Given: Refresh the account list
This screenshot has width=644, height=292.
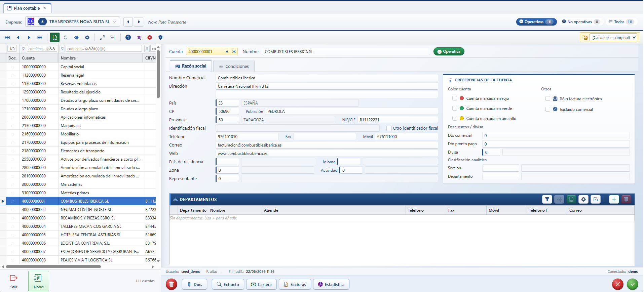Looking at the screenshot, I should pos(66,38).
